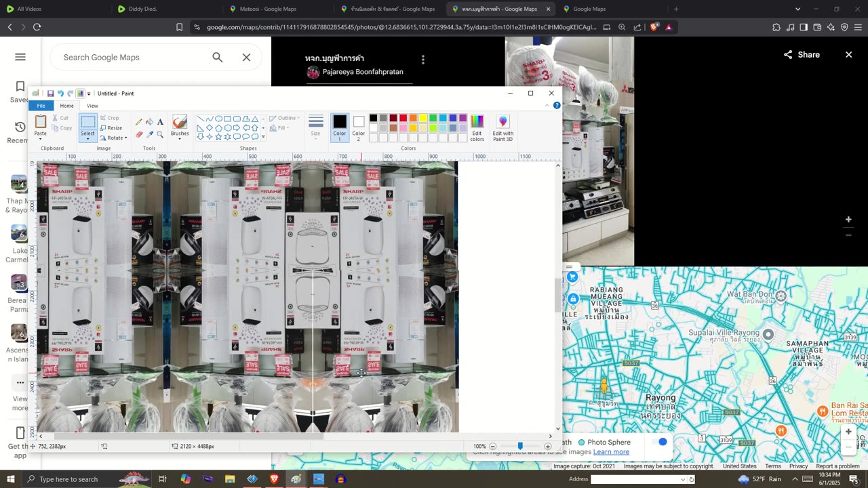
Task: Open the Terms link in the map footer
Action: point(773,466)
